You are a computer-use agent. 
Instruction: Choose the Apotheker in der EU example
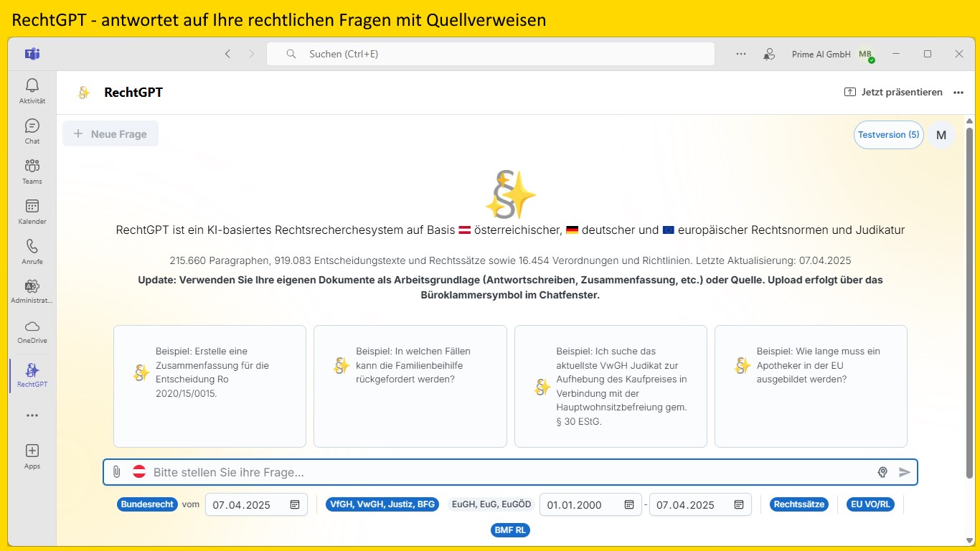tap(811, 386)
